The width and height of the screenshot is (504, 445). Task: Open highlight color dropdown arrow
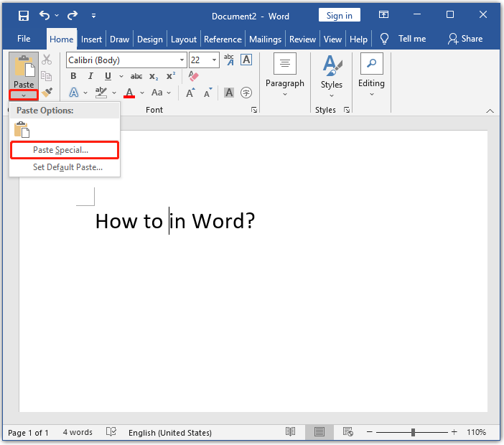[x=114, y=93]
